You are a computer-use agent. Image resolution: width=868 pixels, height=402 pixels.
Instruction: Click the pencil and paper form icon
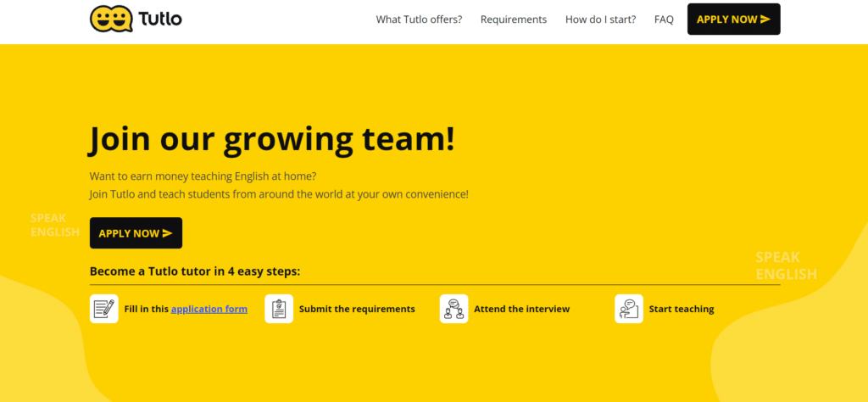(x=104, y=309)
